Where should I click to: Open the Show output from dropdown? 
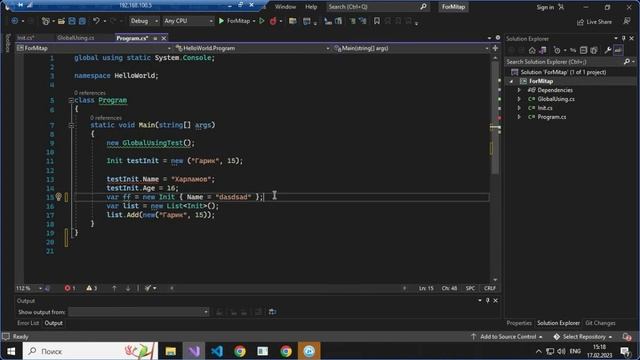(x=139, y=312)
